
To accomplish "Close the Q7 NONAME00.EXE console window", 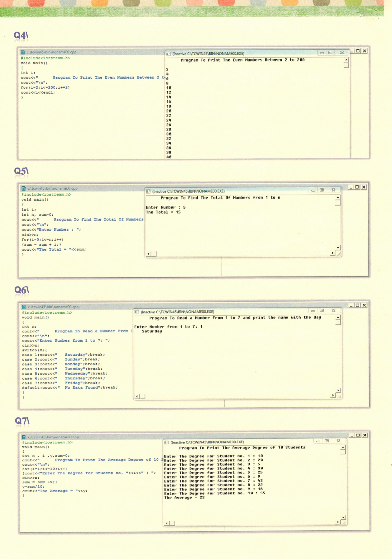I will click(338, 441).
